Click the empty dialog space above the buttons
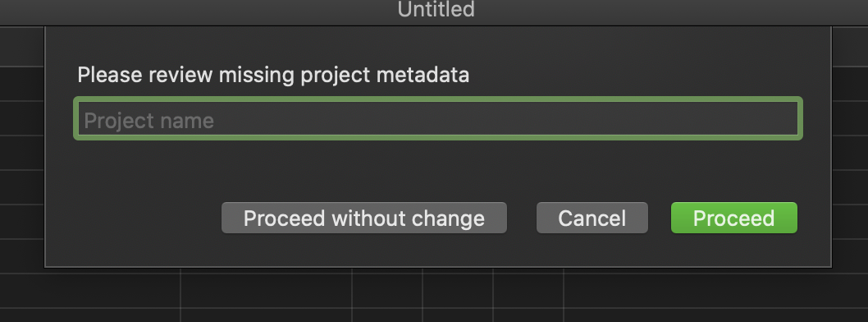Viewport: 868px width, 322px height. pyautogui.click(x=437, y=171)
